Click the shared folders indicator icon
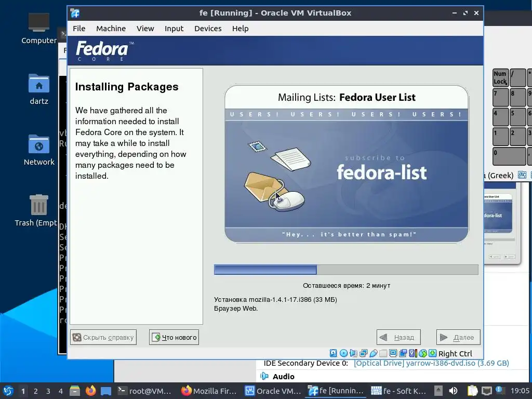The image size is (532, 399). 383,353
